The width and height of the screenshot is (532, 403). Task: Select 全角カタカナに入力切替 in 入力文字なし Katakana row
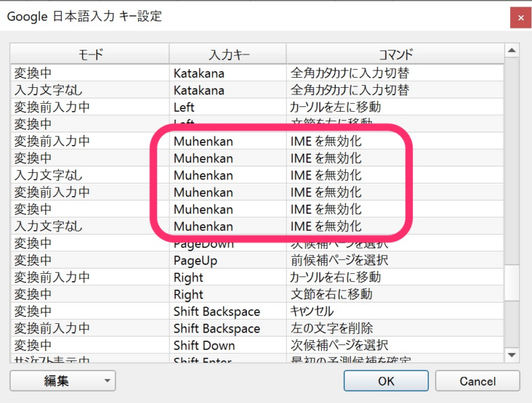click(x=395, y=90)
